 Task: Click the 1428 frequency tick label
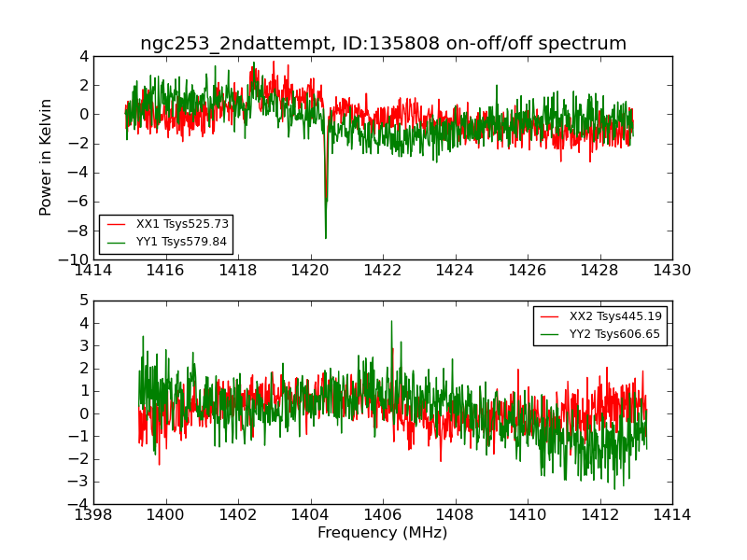click(599, 271)
